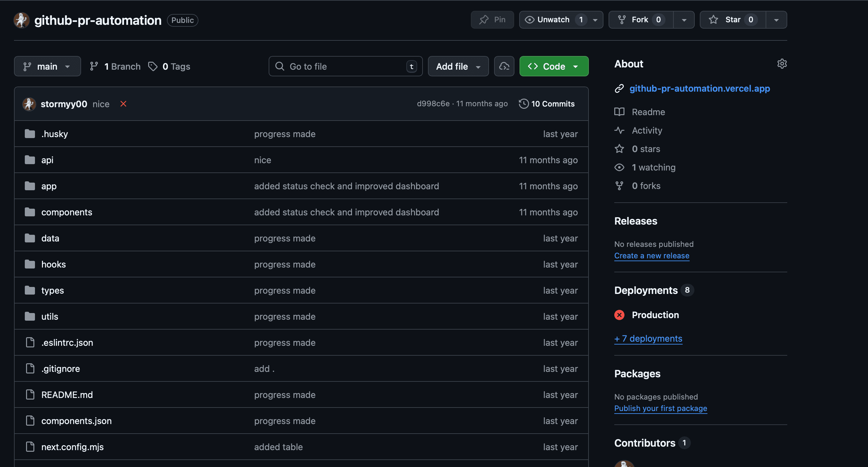
Task: Open the components folder
Action: (x=67, y=212)
